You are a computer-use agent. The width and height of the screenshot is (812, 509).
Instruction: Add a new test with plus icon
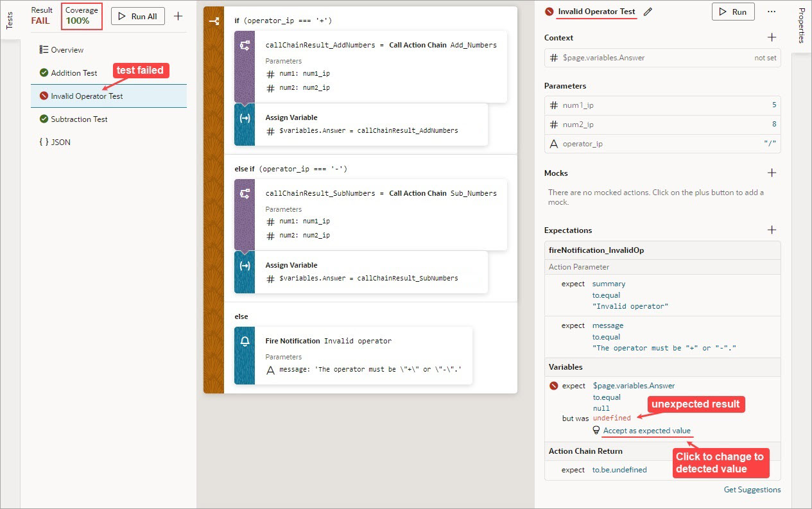pos(178,16)
